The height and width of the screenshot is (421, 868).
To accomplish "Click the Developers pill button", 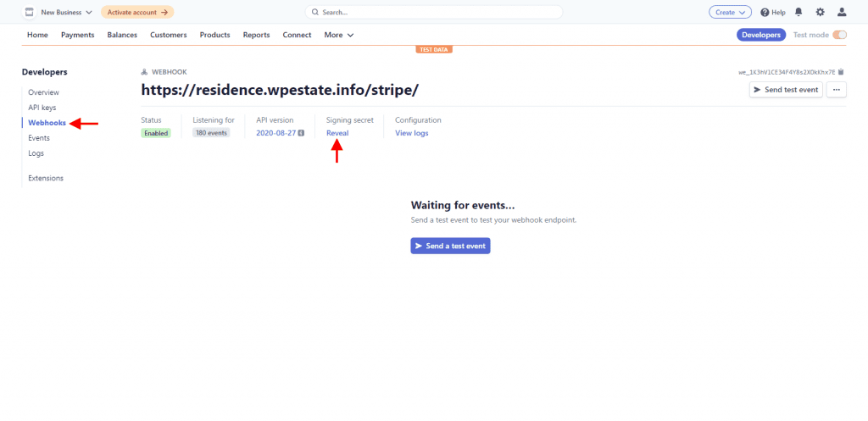I will [x=761, y=35].
